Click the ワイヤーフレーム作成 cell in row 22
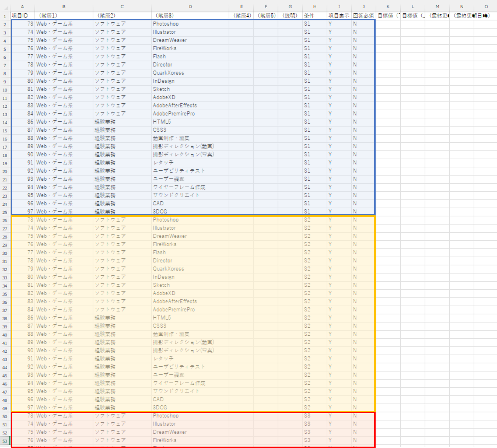Screen dimensions: 497x448 [x=190, y=187]
